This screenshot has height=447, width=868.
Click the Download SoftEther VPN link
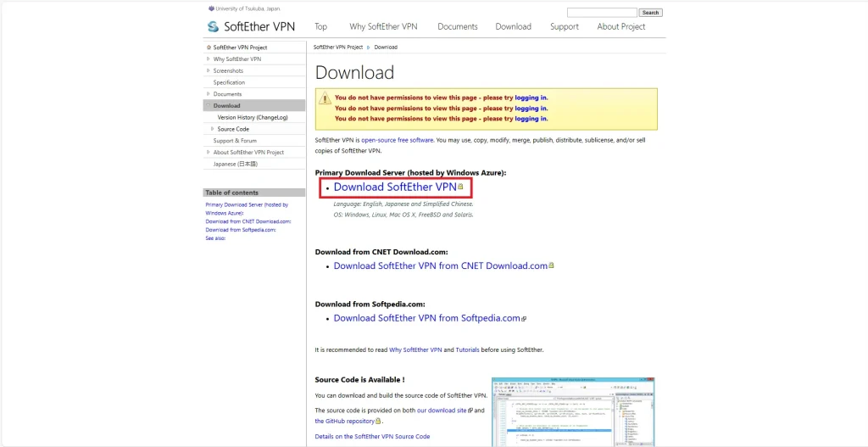[x=395, y=187]
